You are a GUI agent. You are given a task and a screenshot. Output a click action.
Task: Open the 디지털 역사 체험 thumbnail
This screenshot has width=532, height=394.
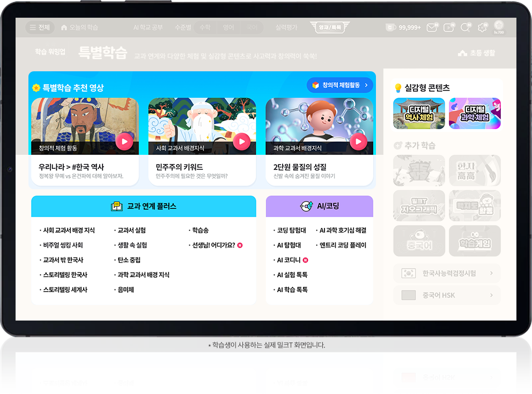(419, 114)
